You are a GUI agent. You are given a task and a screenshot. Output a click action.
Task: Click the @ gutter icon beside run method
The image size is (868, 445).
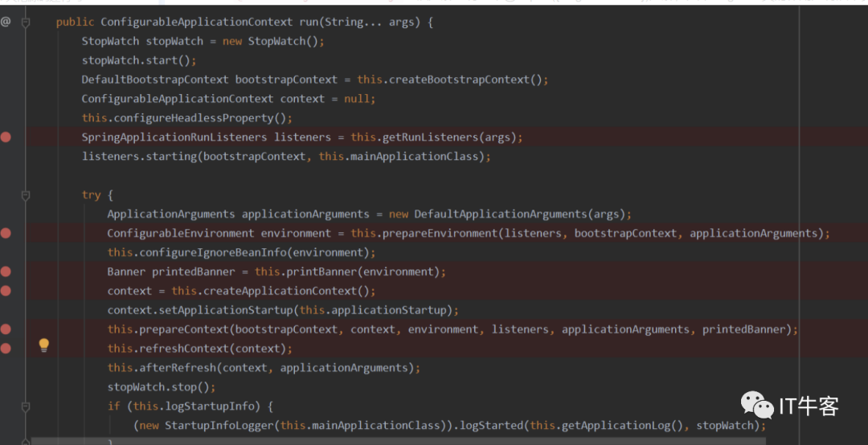click(6, 22)
